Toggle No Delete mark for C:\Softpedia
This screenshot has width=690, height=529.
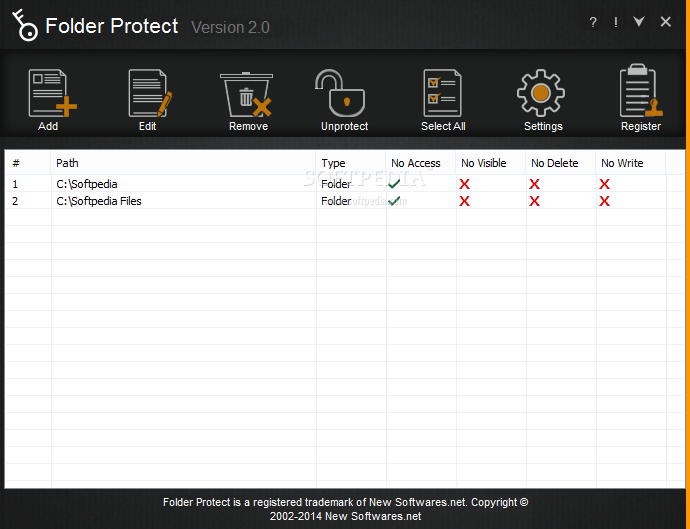click(534, 184)
